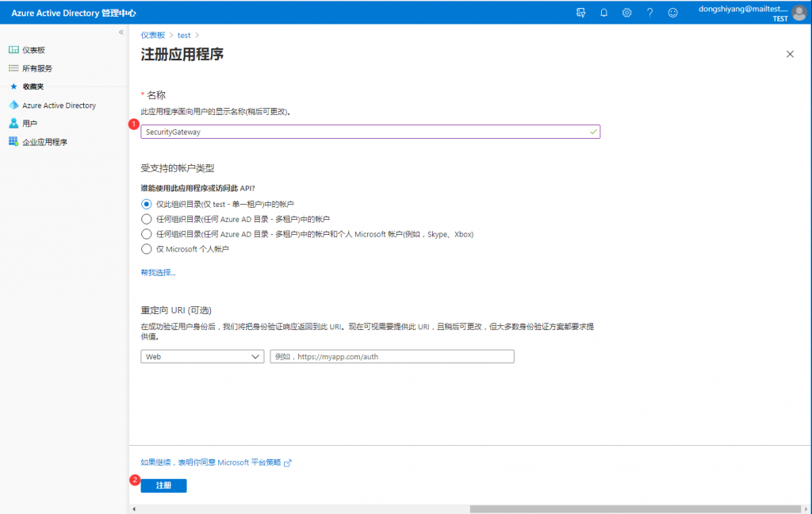Open the Cloud Shell icon in header

[x=580, y=13]
